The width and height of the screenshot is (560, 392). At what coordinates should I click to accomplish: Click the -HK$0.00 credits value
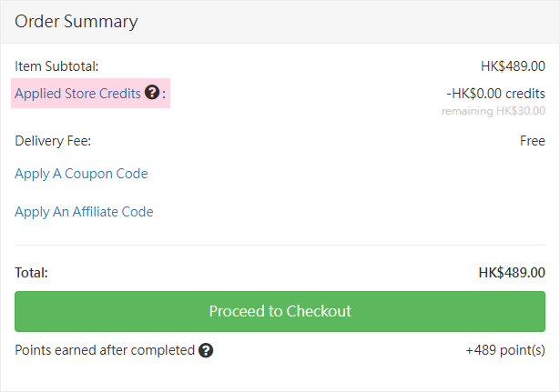495,93
